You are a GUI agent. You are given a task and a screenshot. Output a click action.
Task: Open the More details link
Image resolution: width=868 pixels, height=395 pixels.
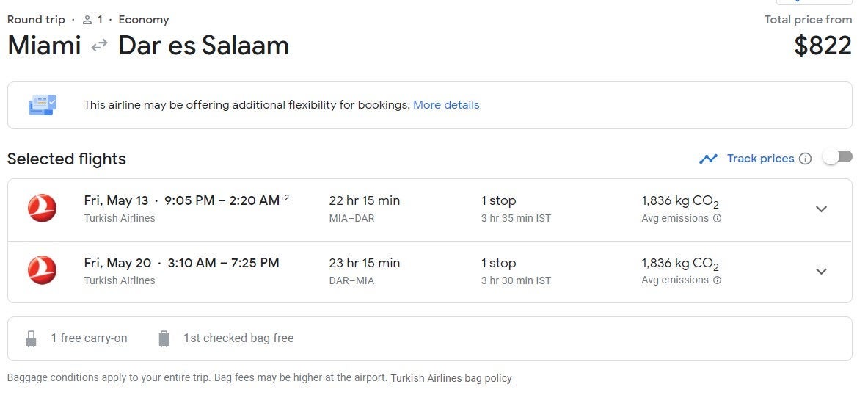[446, 105]
